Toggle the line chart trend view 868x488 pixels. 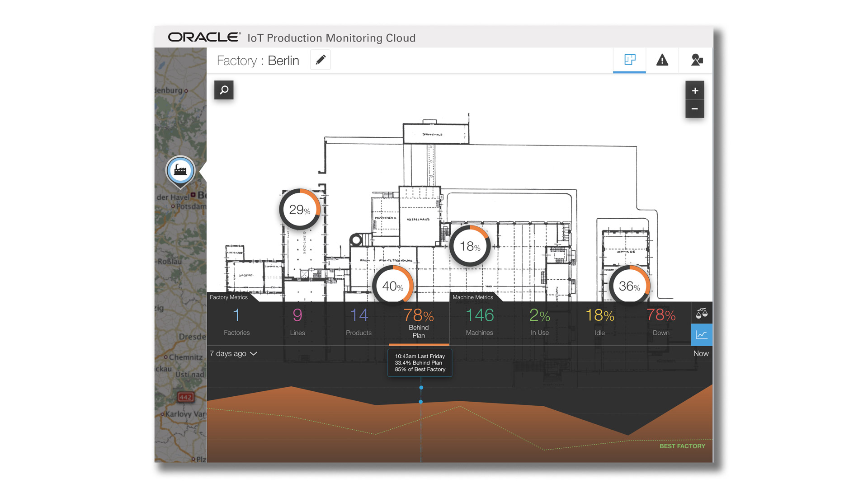(x=702, y=335)
